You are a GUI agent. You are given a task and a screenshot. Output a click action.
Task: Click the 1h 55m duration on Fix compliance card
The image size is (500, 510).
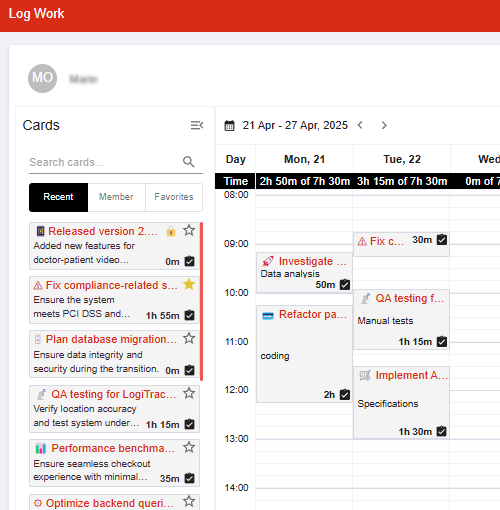162,315
